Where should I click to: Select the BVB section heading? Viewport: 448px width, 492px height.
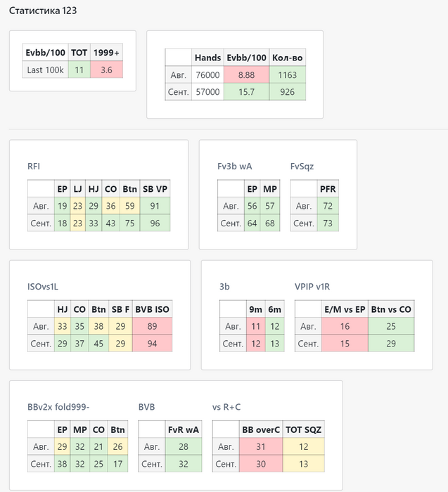pyautogui.click(x=146, y=407)
